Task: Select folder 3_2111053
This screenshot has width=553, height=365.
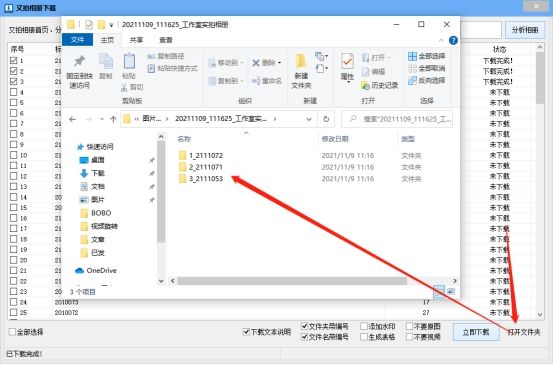Action: [x=201, y=178]
